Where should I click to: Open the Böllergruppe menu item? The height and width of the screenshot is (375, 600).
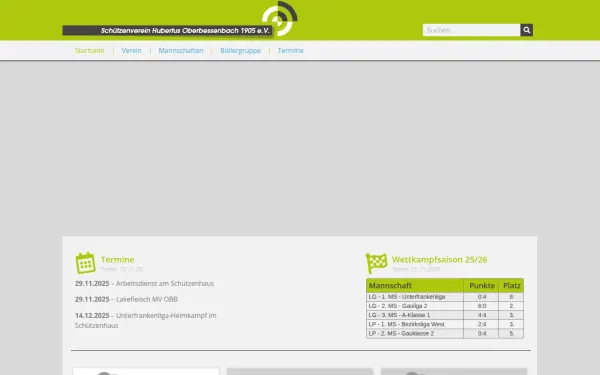coord(241,51)
